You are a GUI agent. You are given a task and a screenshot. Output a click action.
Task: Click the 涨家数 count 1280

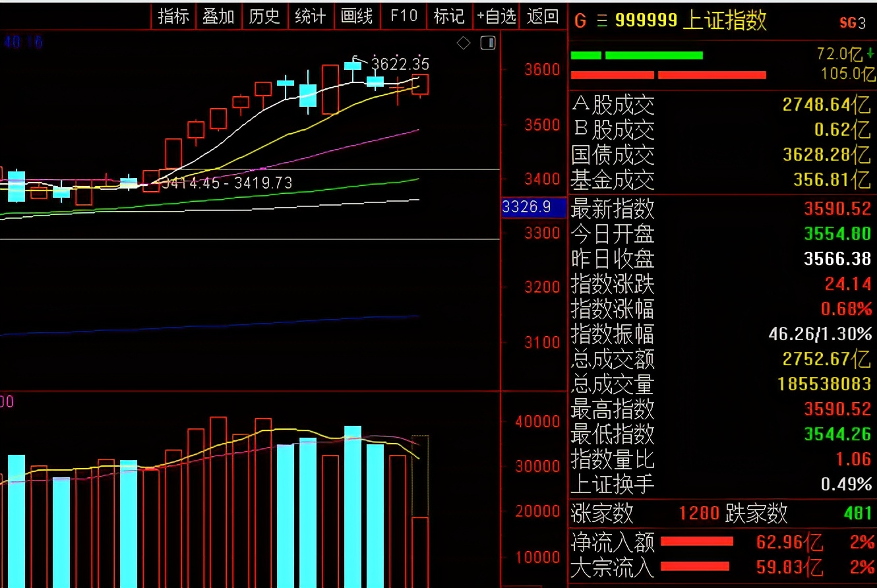pyautogui.click(x=699, y=513)
